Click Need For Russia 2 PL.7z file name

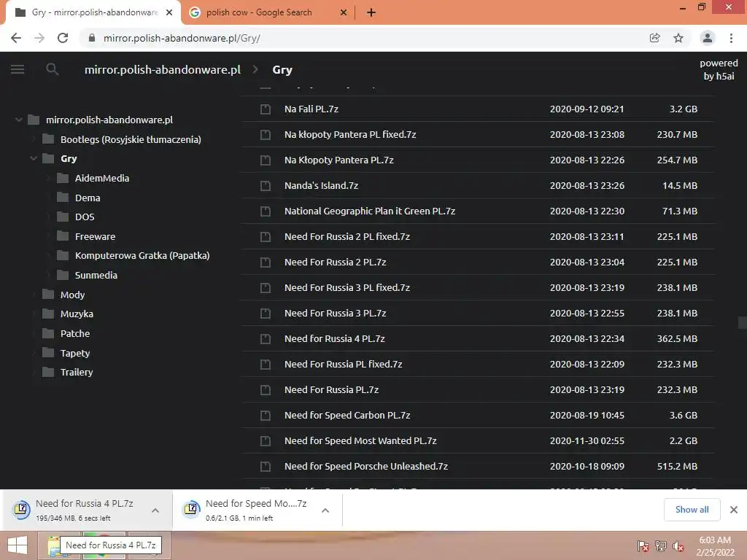[335, 262]
